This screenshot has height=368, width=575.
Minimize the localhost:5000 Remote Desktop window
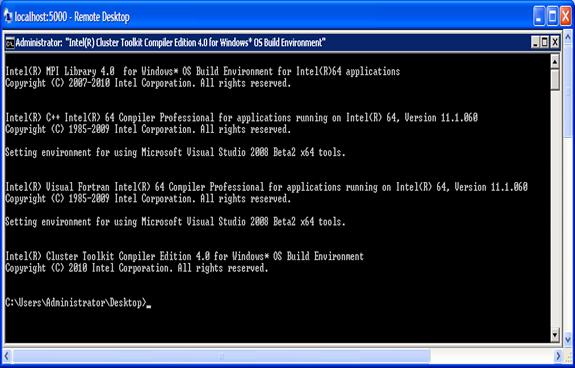click(x=539, y=16)
